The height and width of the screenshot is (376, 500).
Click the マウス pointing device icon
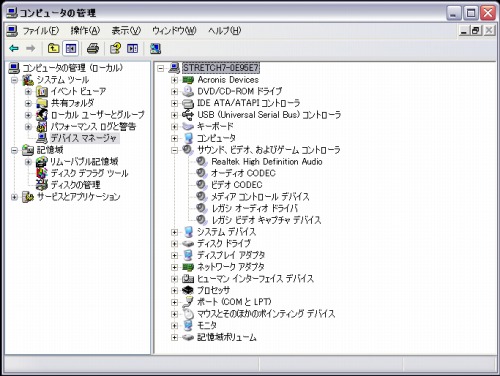point(188,314)
